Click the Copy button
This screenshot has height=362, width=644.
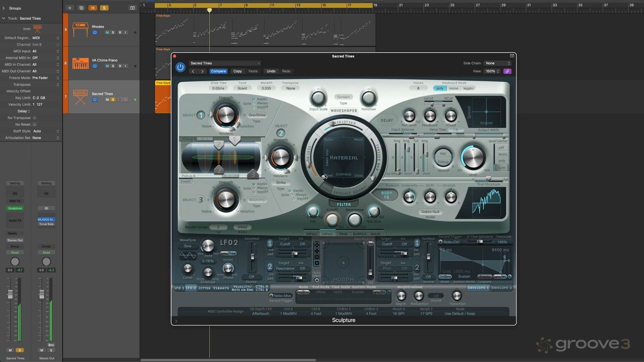point(237,71)
